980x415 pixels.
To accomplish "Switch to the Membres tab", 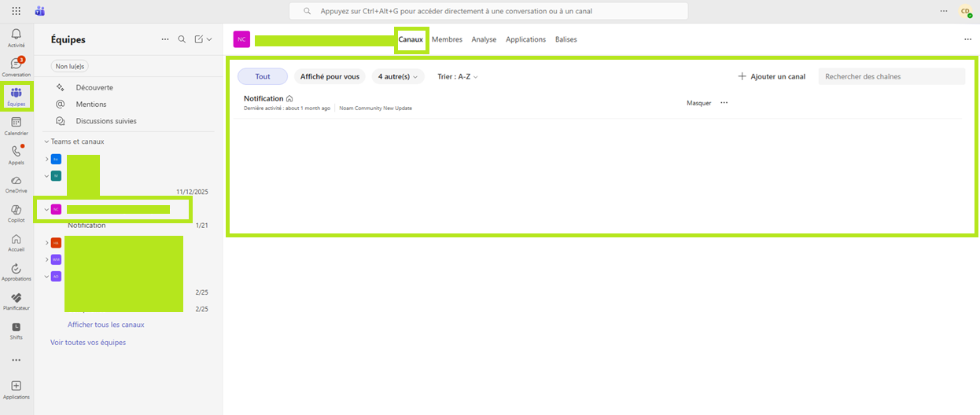I will pos(447,39).
